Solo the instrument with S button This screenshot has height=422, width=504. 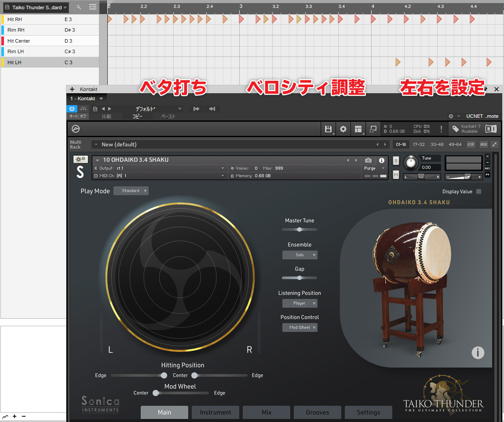point(396,160)
